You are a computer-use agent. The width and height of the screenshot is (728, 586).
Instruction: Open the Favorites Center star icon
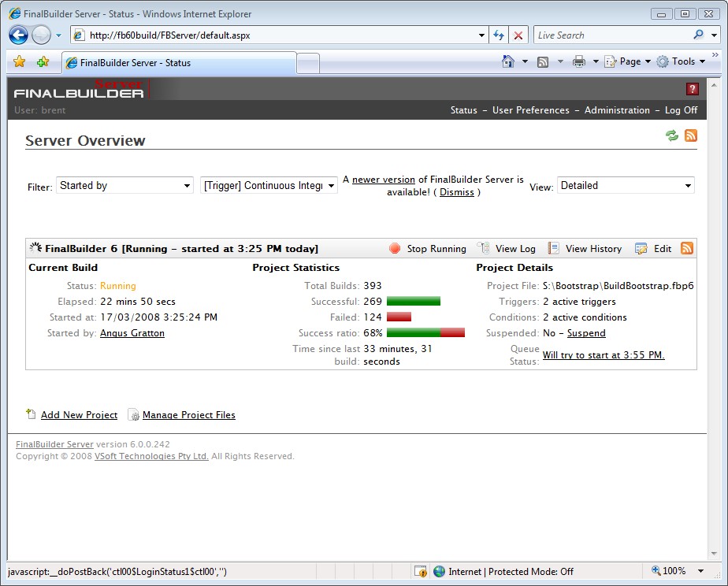point(20,61)
